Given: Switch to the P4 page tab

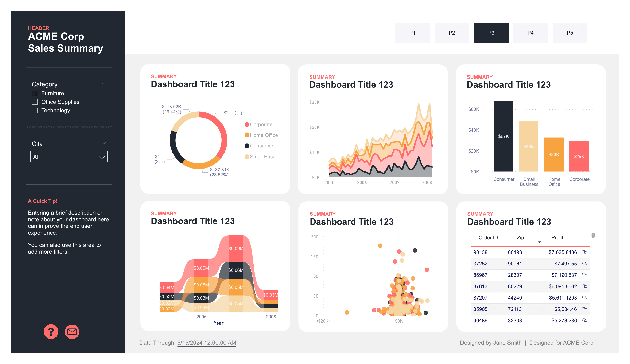Looking at the screenshot, I should tap(530, 33).
